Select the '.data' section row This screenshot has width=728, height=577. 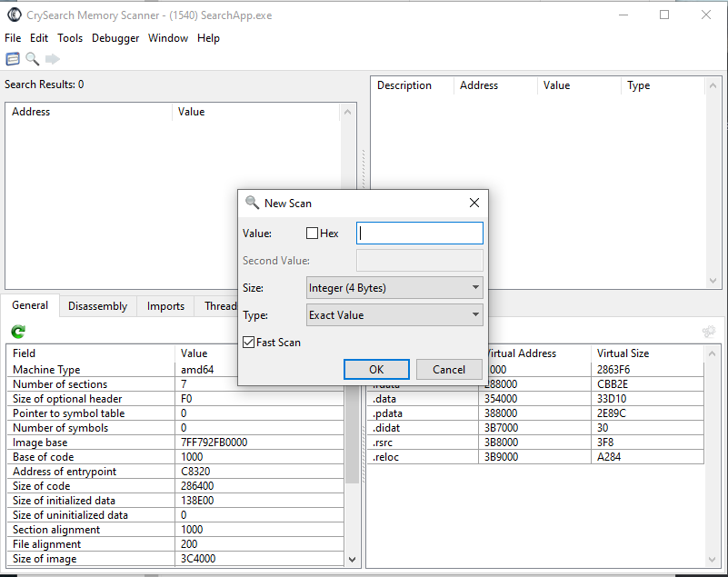535,399
